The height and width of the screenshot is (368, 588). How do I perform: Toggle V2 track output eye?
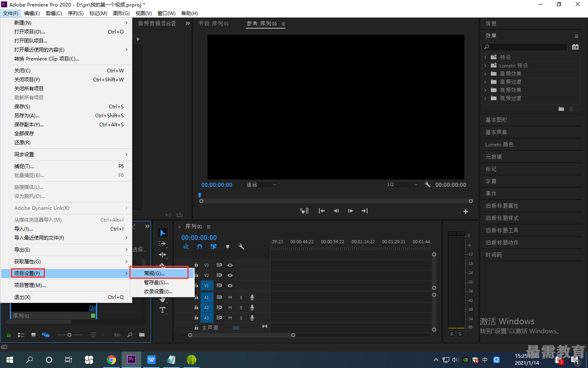tap(230, 275)
